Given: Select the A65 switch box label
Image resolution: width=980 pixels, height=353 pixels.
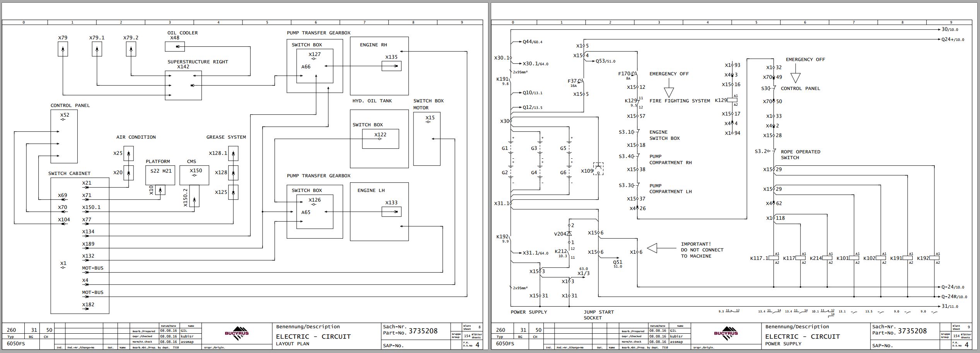Looking at the screenshot, I should 306,212.
